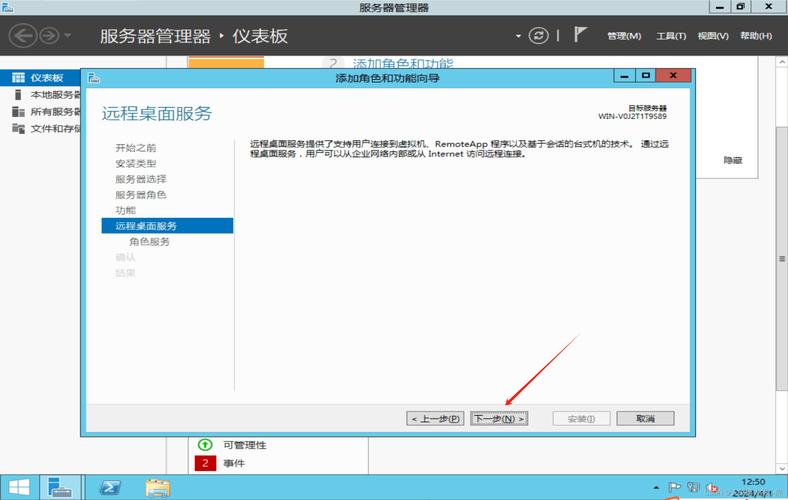
Task: Click 事件 in the dashboard tile
Action: (x=234, y=463)
